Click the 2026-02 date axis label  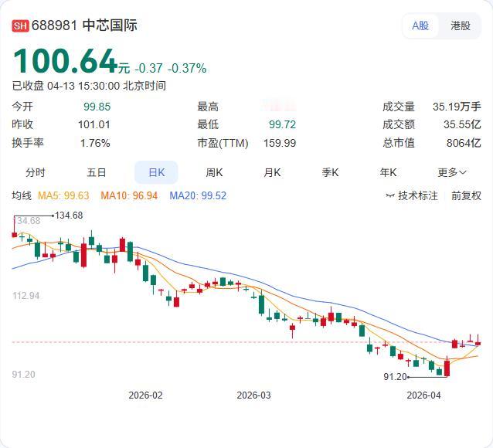tap(145, 395)
